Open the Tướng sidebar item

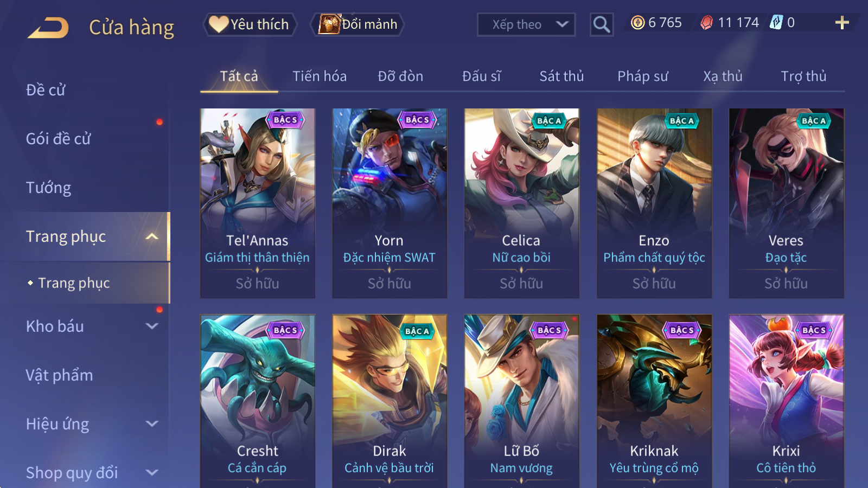click(x=49, y=188)
